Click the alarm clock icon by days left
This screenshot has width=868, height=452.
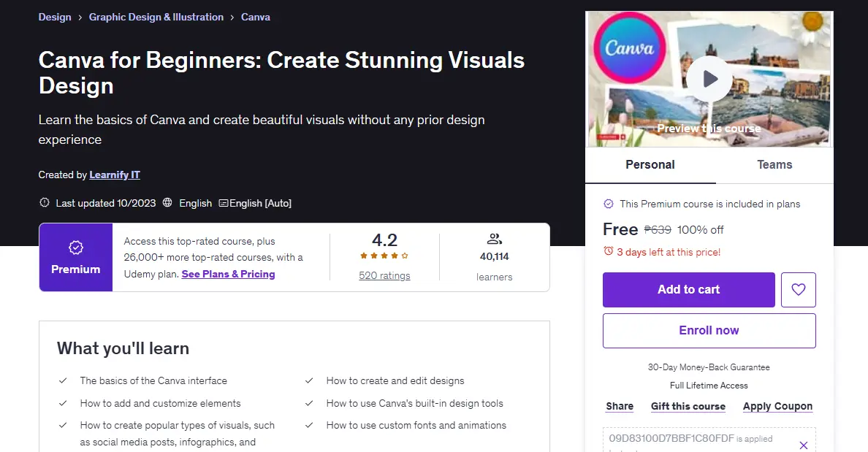click(x=609, y=251)
